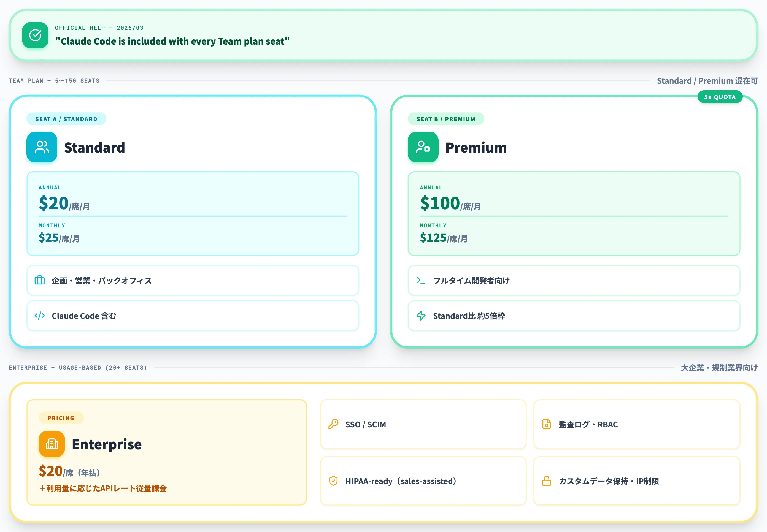Image resolution: width=767 pixels, height=532 pixels.
Task: Click the TEAM PLAN – 5~150 SEATS label
Action: 54,81
